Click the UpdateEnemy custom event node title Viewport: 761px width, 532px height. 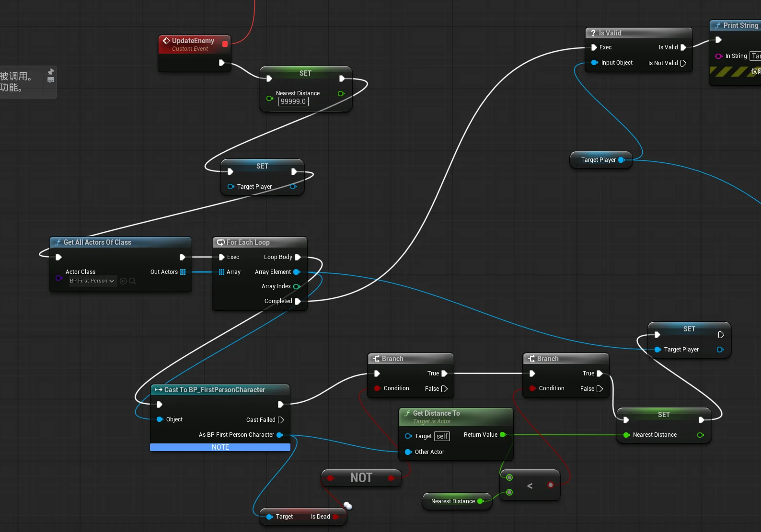pos(193,41)
